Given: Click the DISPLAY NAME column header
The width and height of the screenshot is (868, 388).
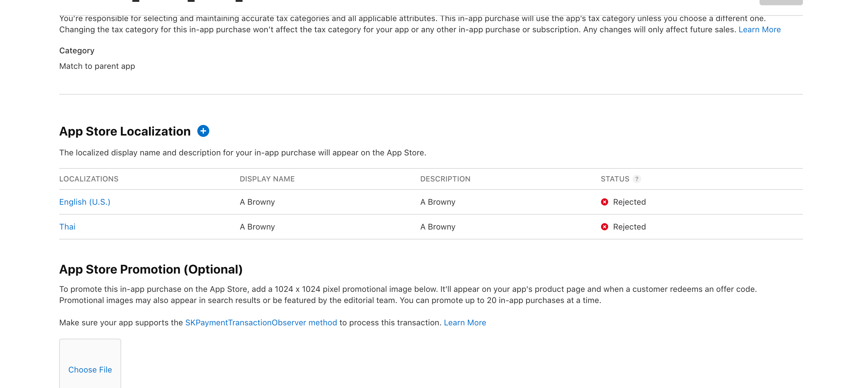Looking at the screenshot, I should click(x=267, y=179).
